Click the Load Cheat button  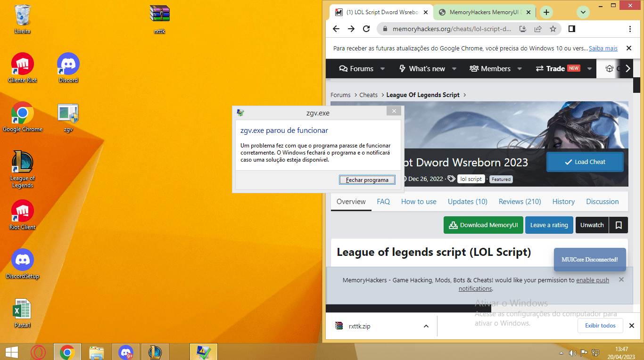(585, 162)
